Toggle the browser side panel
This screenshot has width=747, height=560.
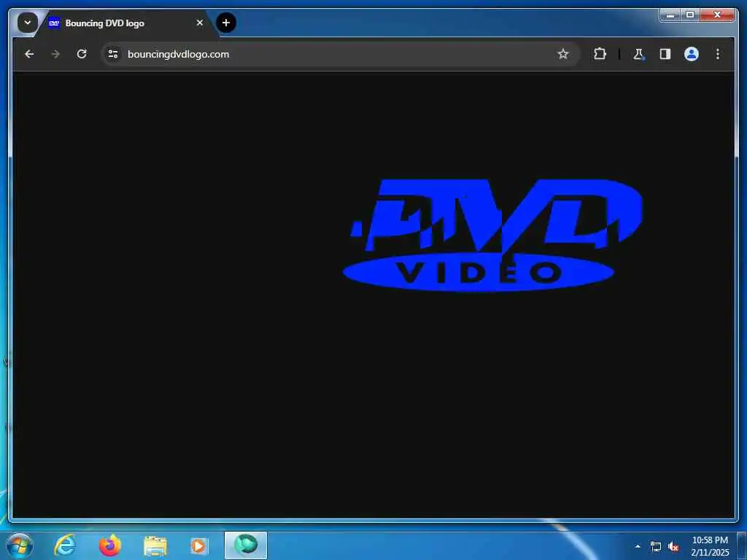point(665,54)
